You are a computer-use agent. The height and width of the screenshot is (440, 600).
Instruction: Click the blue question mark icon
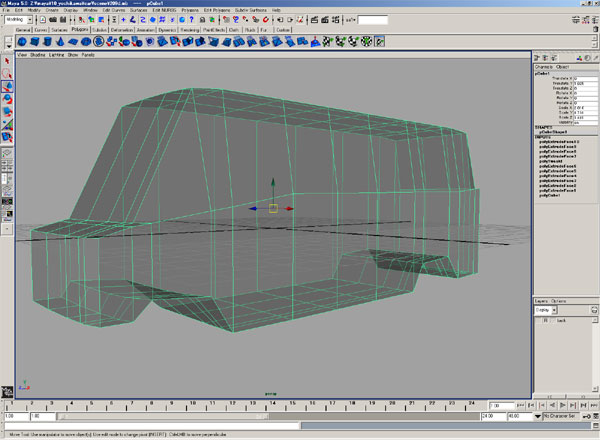192,20
